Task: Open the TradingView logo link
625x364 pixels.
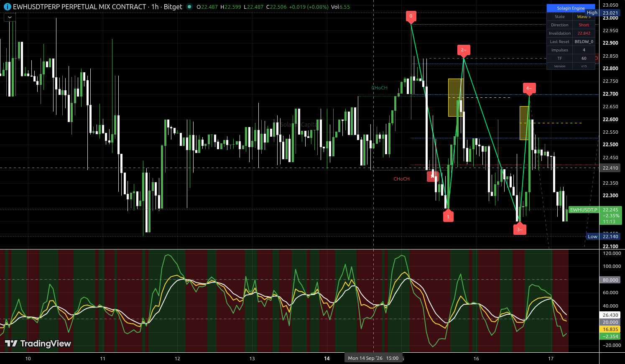Action: (38, 344)
